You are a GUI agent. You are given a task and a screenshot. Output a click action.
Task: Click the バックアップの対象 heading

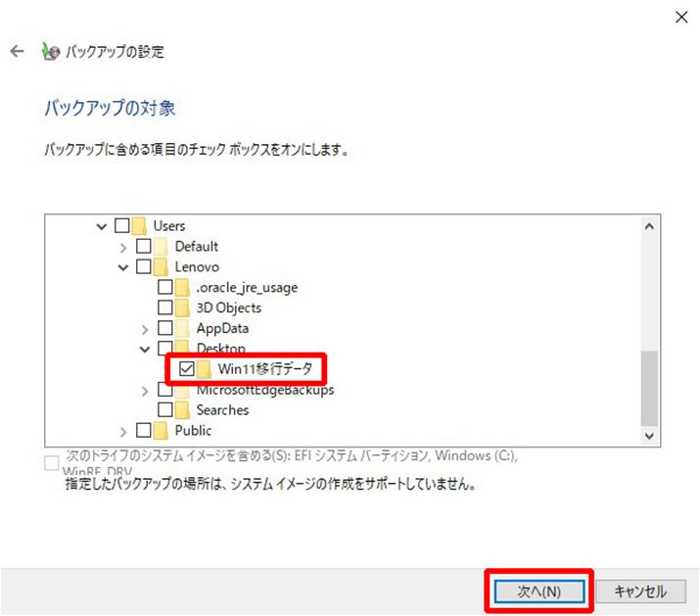[x=110, y=108]
